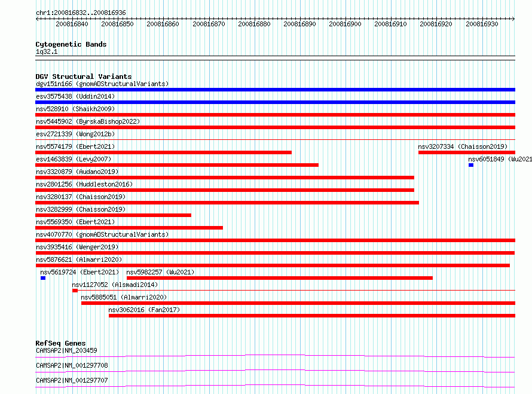Select the nsv1127052 (Alsmadi2014) label
Screen dimensions: 532x394
[115, 285]
